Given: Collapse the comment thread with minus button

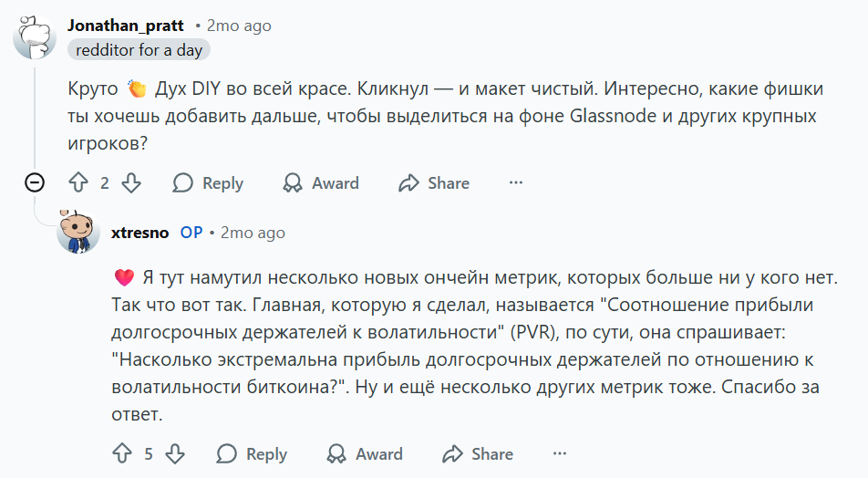Looking at the screenshot, I should [35, 183].
